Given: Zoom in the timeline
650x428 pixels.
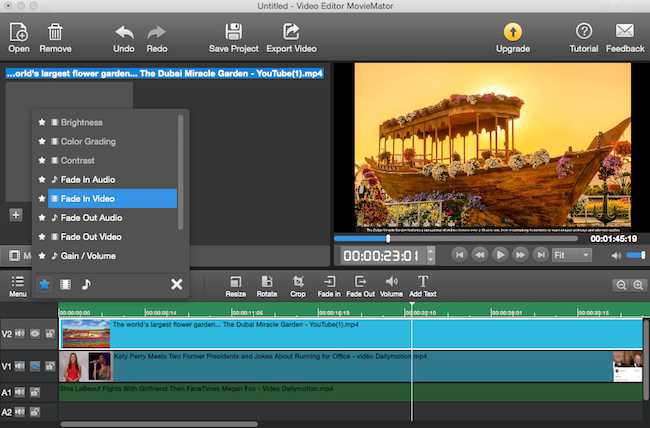Looking at the screenshot, I should click(x=638, y=285).
